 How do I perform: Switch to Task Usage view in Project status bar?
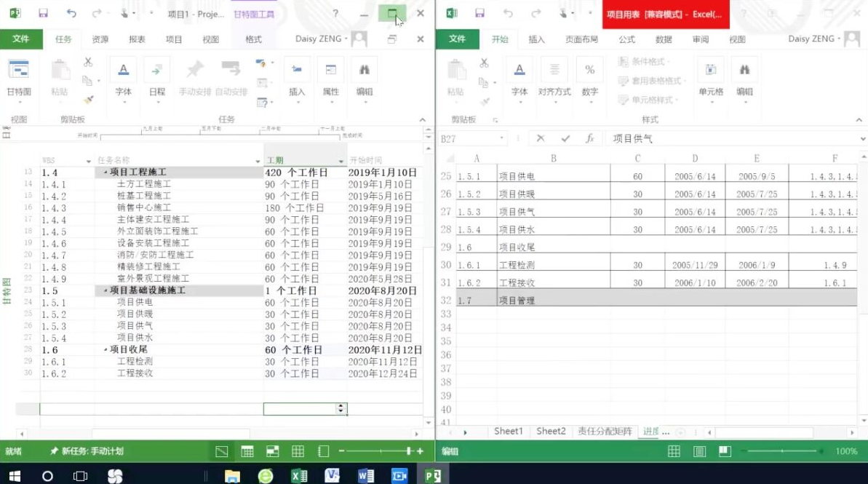click(x=247, y=451)
